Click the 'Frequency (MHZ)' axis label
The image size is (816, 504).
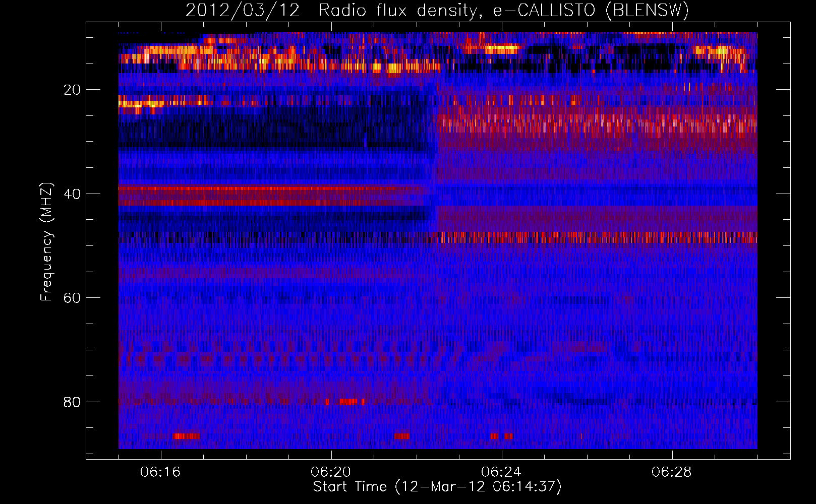46,242
